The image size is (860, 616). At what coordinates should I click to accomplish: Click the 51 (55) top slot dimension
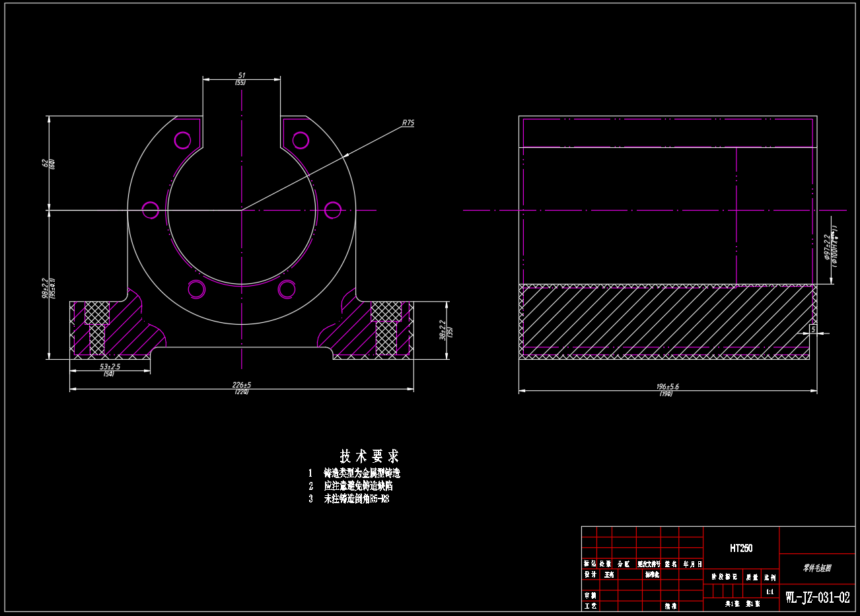(241, 76)
